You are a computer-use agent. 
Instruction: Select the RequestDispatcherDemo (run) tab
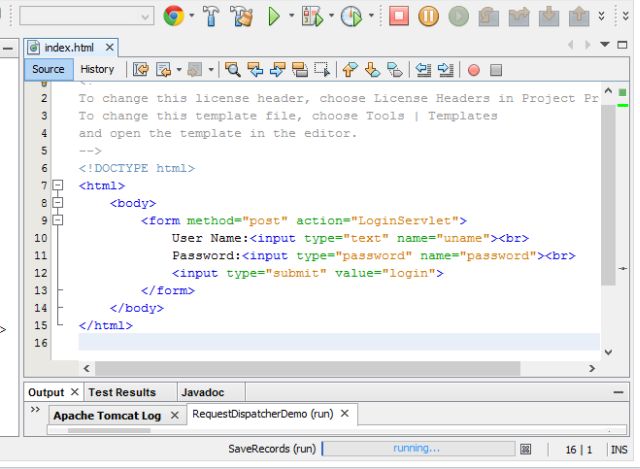(x=262, y=414)
